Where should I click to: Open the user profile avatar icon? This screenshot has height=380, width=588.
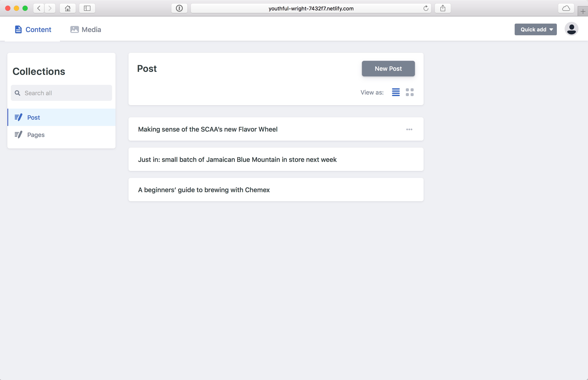(x=571, y=29)
